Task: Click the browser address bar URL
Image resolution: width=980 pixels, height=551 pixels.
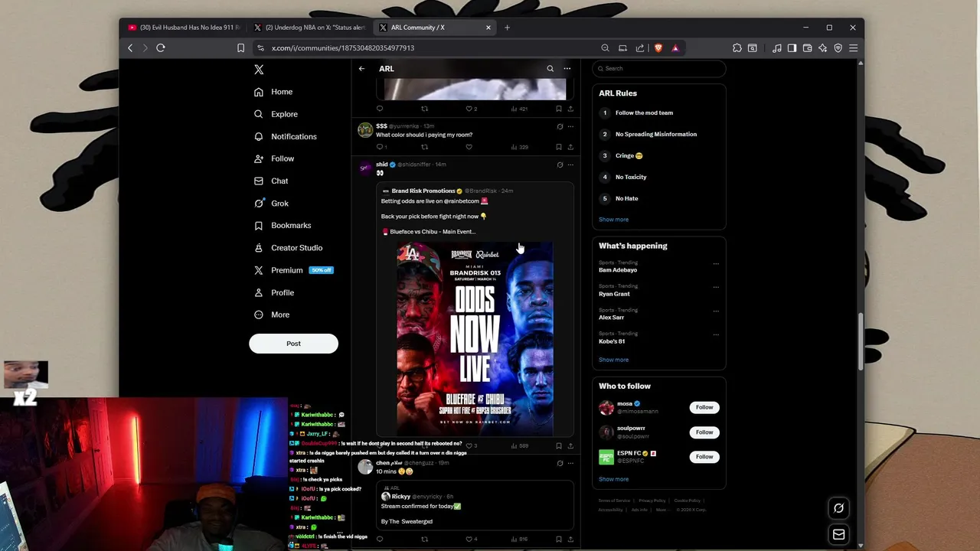Action: point(343,48)
